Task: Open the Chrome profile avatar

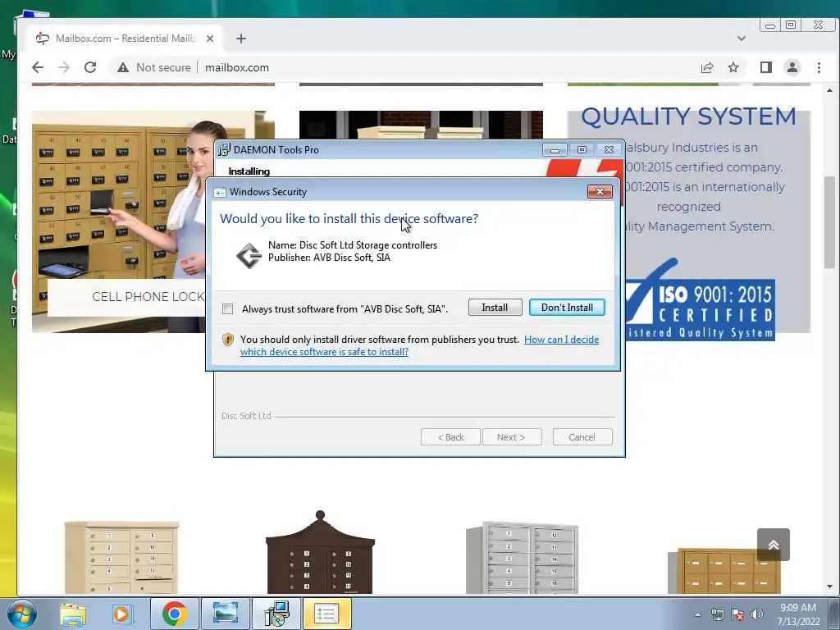Action: pos(792,67)
